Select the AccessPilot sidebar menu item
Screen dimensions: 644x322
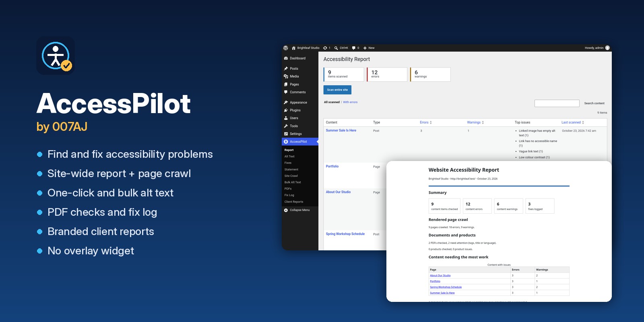[x=300, y=142]
